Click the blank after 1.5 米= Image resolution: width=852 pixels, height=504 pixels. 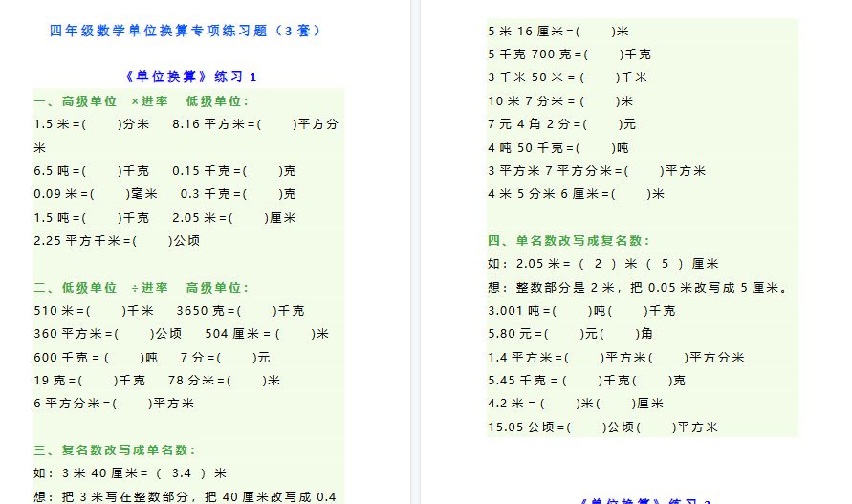coord(103,124)
